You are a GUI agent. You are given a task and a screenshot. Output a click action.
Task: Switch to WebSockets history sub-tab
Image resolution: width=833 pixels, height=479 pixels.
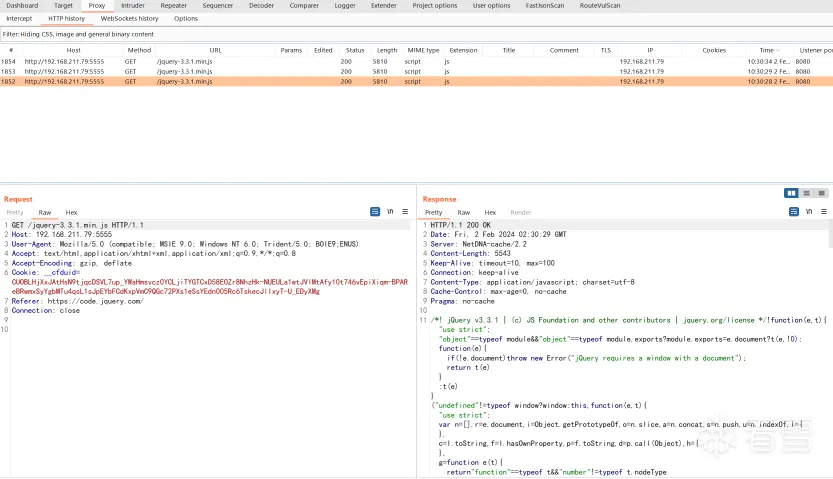pyautogui.click(x=129, y=18)
